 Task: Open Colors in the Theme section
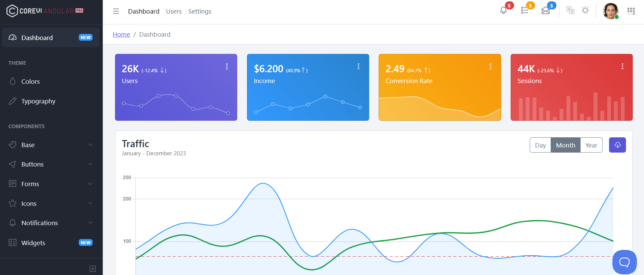[x=31, y=81]
